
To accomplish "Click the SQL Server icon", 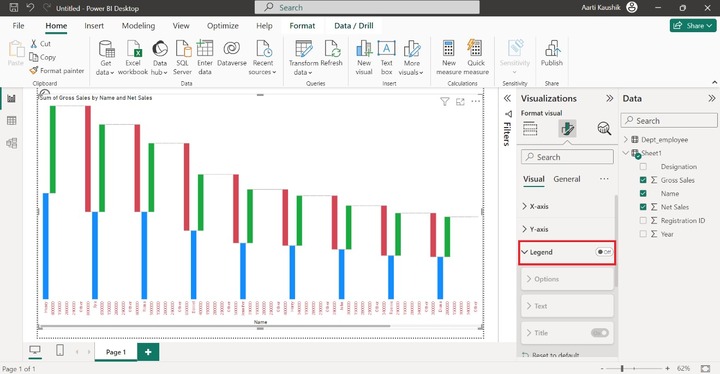I will pos(182,57).
